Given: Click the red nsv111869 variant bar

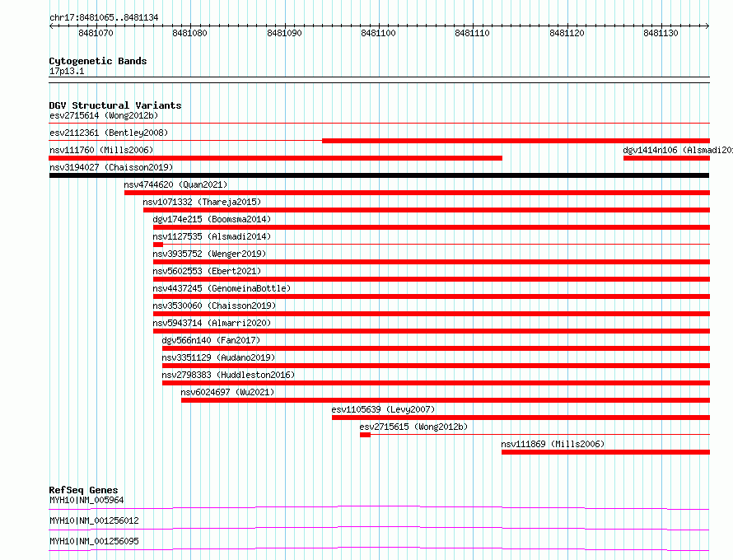Looking at the screenshot, I should coord(605,452).
